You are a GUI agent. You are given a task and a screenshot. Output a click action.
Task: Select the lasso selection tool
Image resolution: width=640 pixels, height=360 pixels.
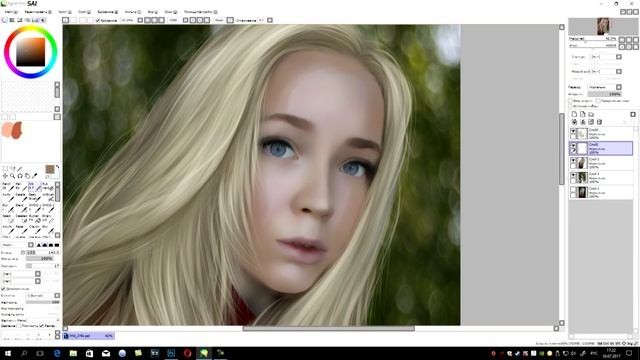pyautogui.click(x=12, y=169)
